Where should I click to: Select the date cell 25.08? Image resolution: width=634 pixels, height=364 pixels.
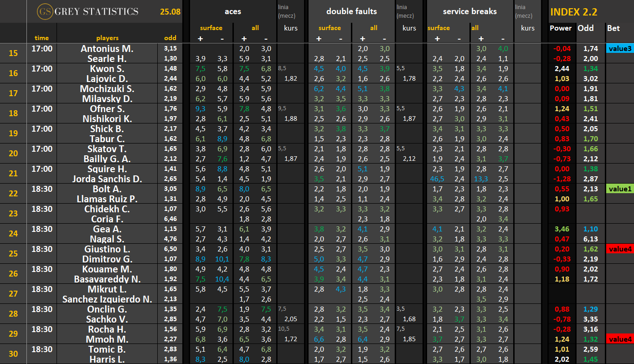click(x=170, y=12)
